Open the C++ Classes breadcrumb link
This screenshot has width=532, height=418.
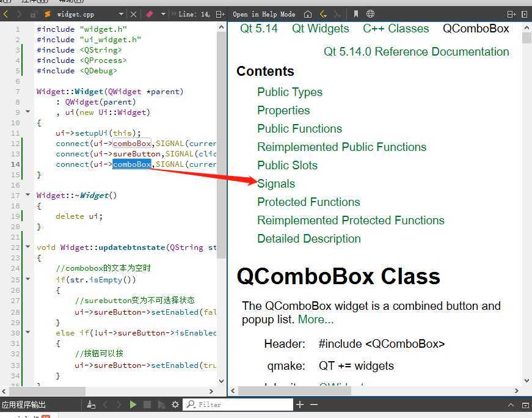click(396, 29)
